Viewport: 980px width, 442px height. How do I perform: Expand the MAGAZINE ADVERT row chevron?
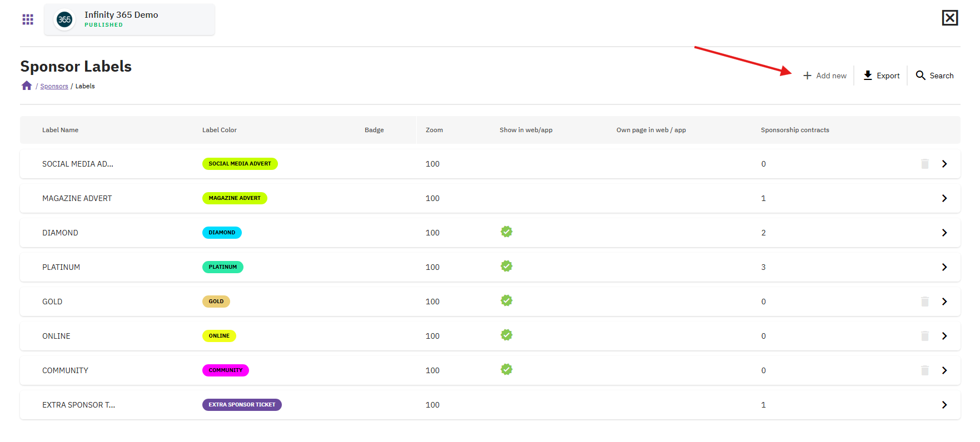click(944, 198)
